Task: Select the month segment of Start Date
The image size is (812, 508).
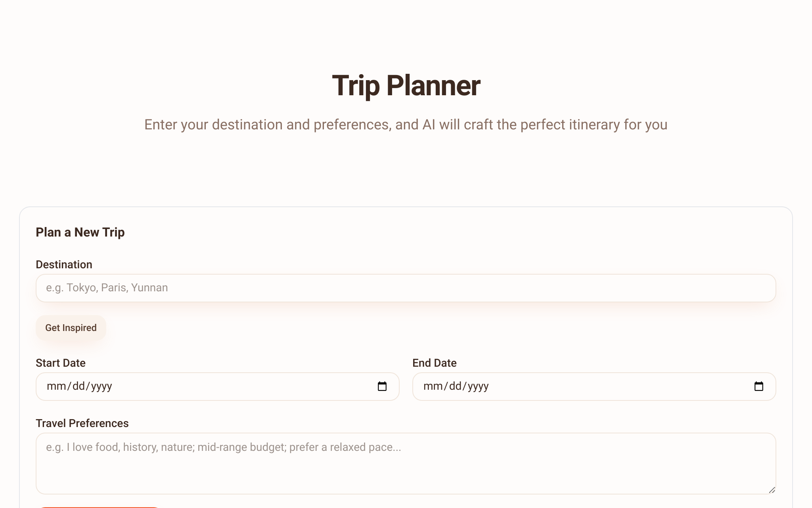Action: tap(57, 386)
